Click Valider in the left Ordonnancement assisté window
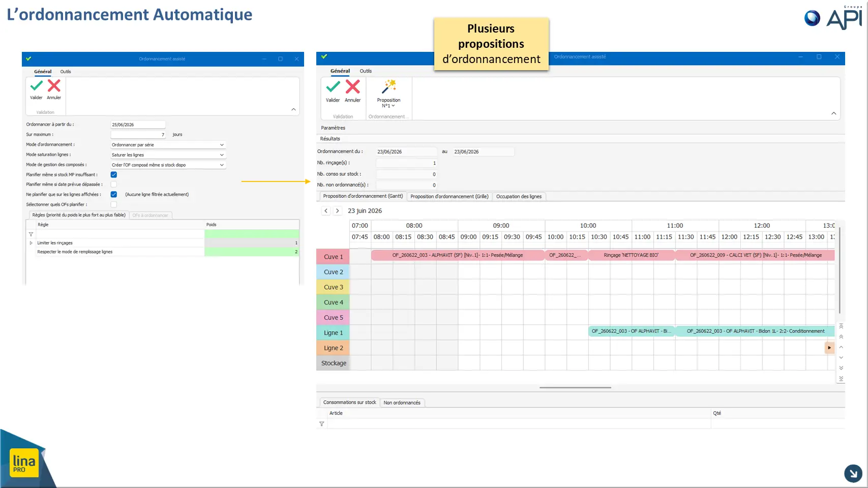Image resolution: width=868 pixels, height=488 pixels. tap(36, 89)
